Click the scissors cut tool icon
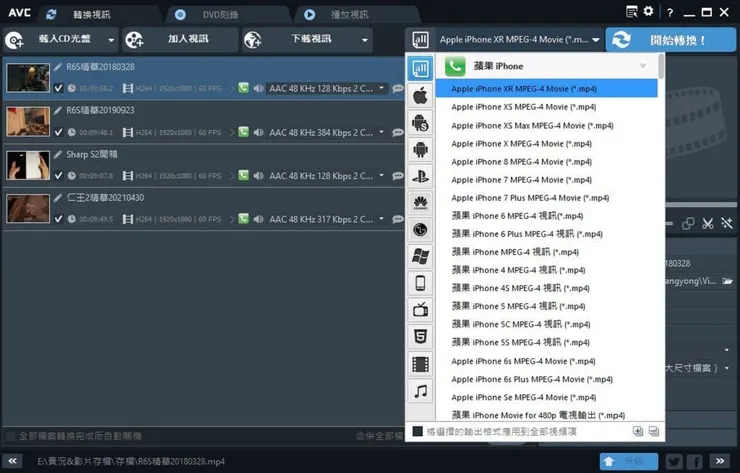The image size is (740, 473). [707, 223]
